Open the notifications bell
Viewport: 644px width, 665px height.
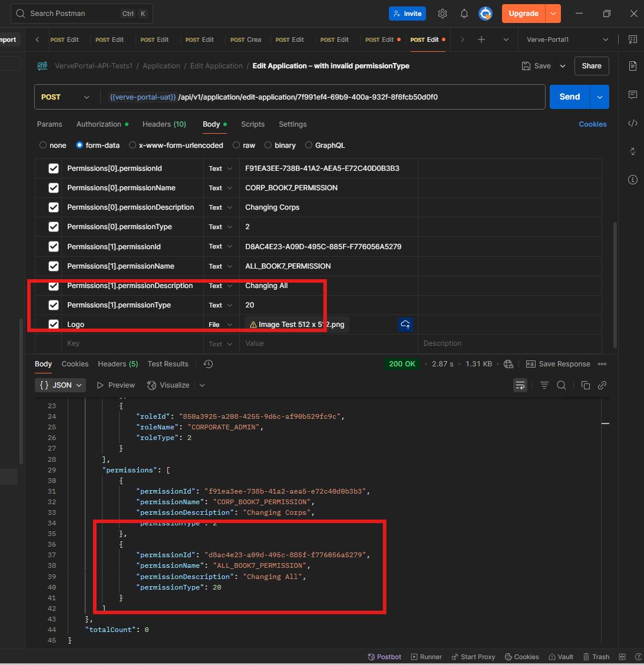pyautogui.click(x=464, y=14)
